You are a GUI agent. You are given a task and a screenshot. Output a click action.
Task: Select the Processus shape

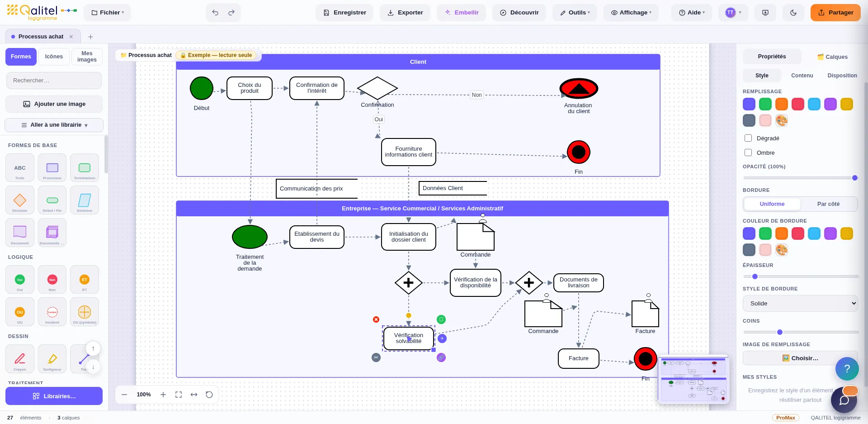[x=52, y=168]
